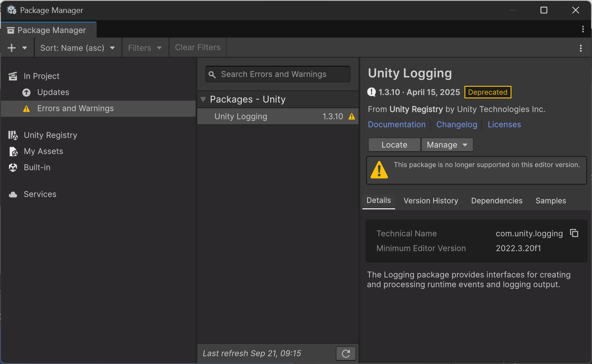The width and height of the screenshot is (592, 364).
Task: Click the Services cloud icon
Action: pyautogui.click(x=13, y=195)
